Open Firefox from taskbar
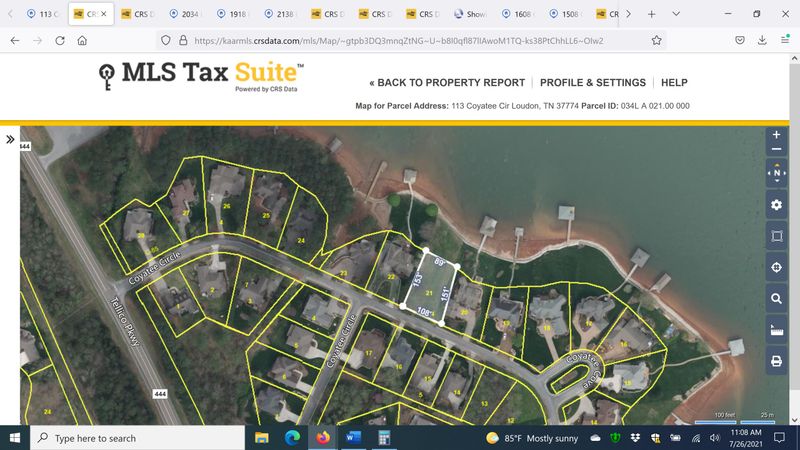This screenshot has width=800, height=450. tap(323, 438)
